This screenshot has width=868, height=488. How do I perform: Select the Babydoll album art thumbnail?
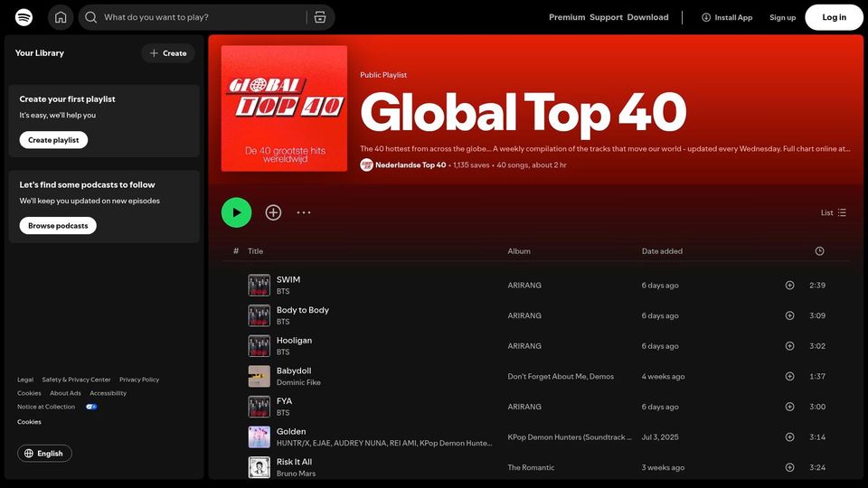[259, 376]
